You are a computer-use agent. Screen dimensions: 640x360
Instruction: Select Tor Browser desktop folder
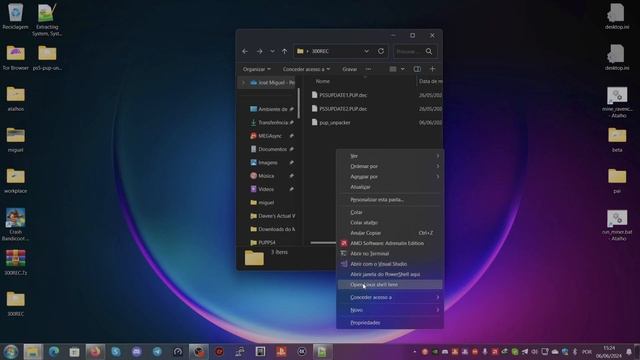(x=16, y=58)
